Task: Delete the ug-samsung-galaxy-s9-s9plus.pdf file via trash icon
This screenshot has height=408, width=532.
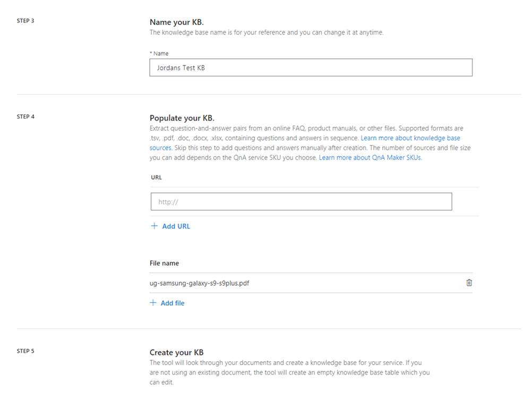Action: pyautogui.click(x=469, y=283)
